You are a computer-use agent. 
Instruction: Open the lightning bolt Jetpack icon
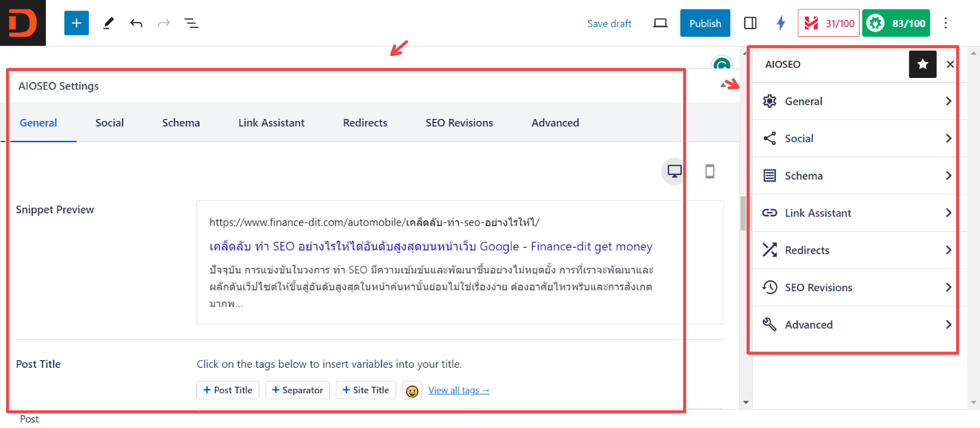[x=781, y=23]
